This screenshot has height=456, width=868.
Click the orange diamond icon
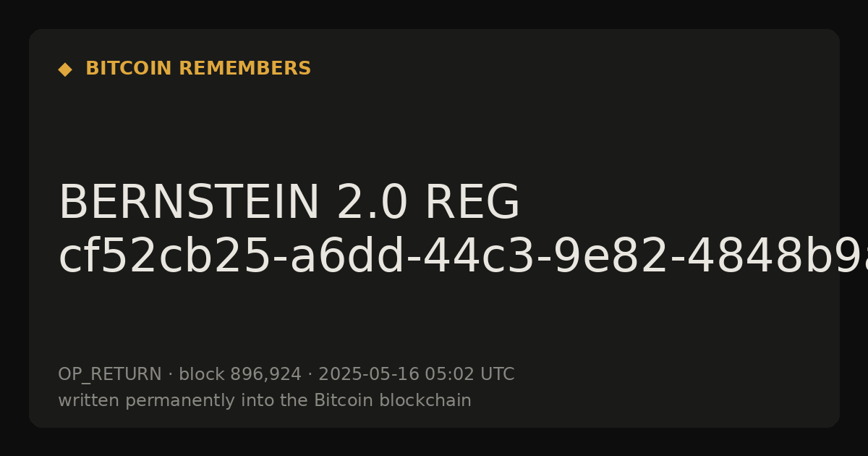click(65, 69)
